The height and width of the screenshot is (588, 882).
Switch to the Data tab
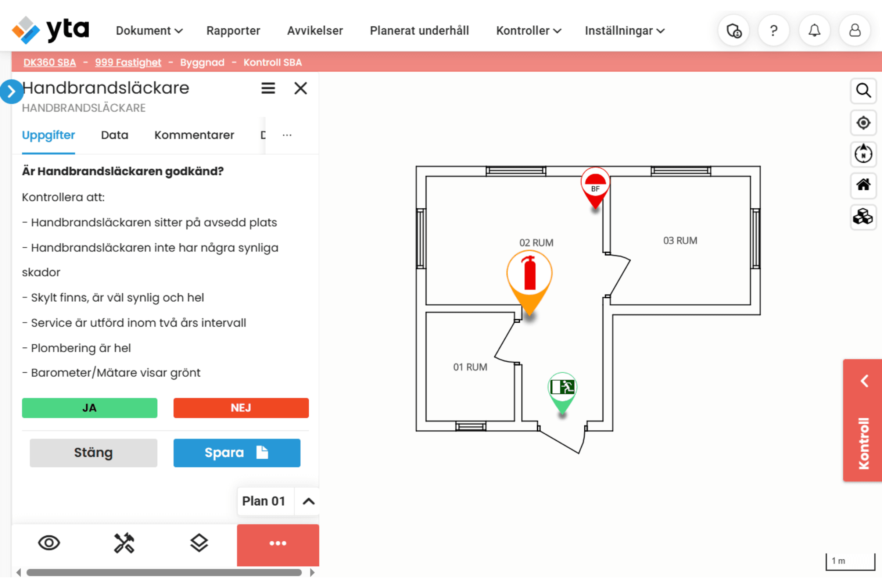tap(114, 135)
